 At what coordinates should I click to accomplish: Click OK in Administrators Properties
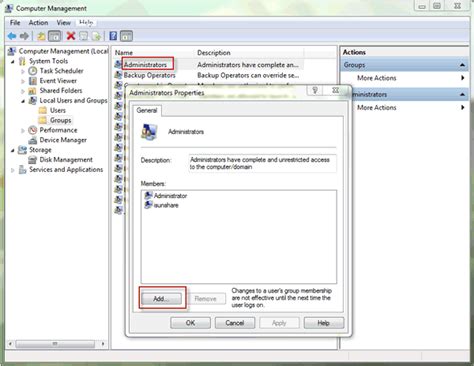(x=190, y=323)
